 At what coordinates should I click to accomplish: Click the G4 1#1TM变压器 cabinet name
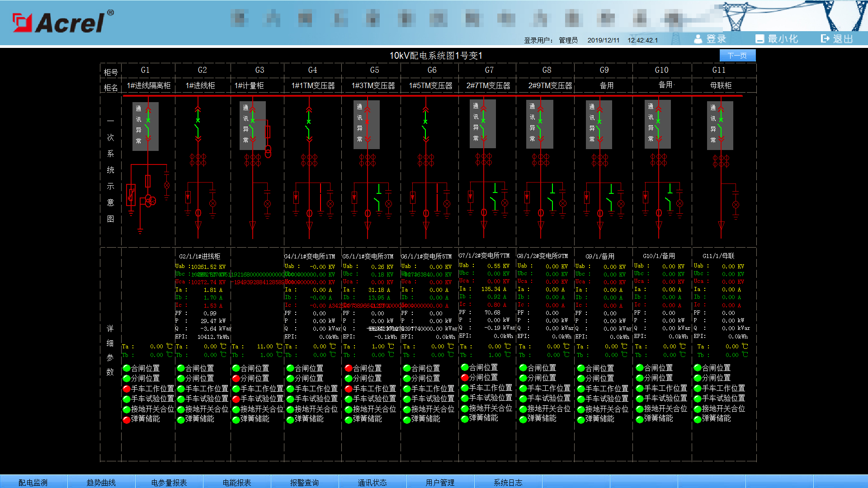[x=313, y=85]
